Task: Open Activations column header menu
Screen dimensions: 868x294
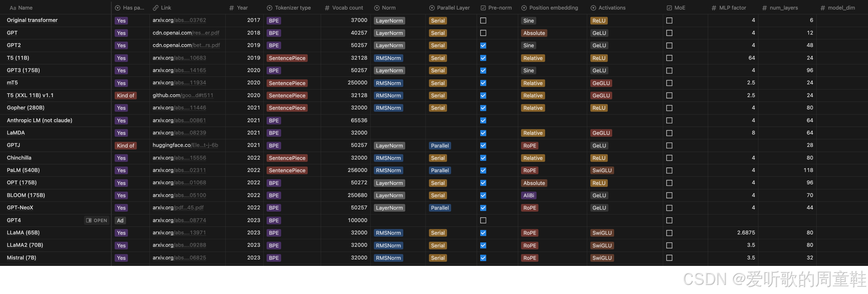Action: [x=625, y=8]
